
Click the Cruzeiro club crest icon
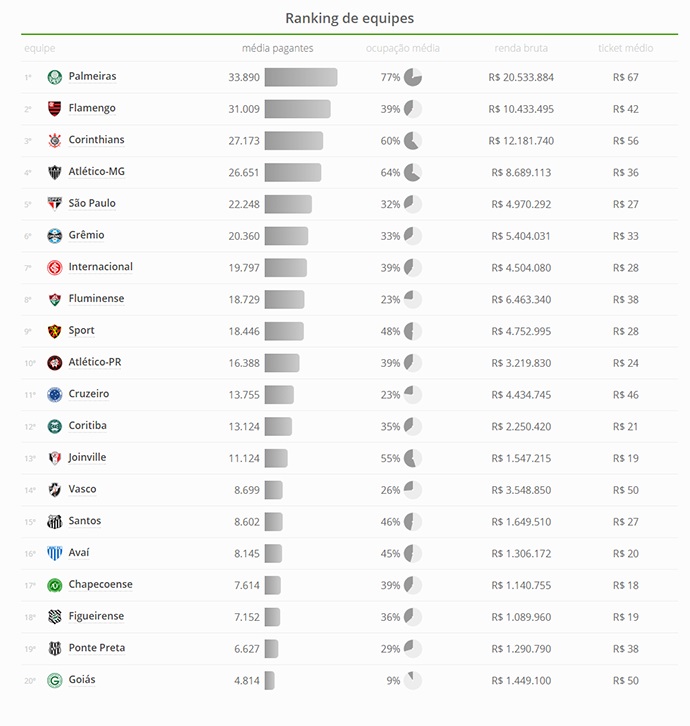[x=55, y=395]
